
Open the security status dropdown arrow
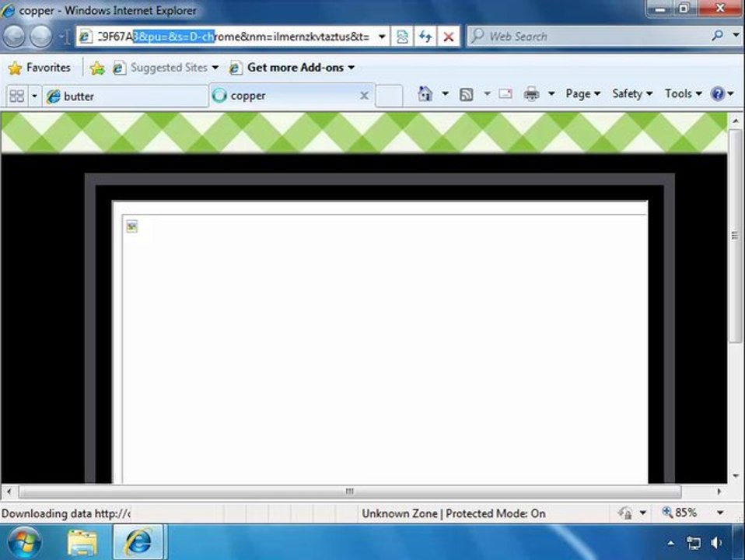(642, 513)
